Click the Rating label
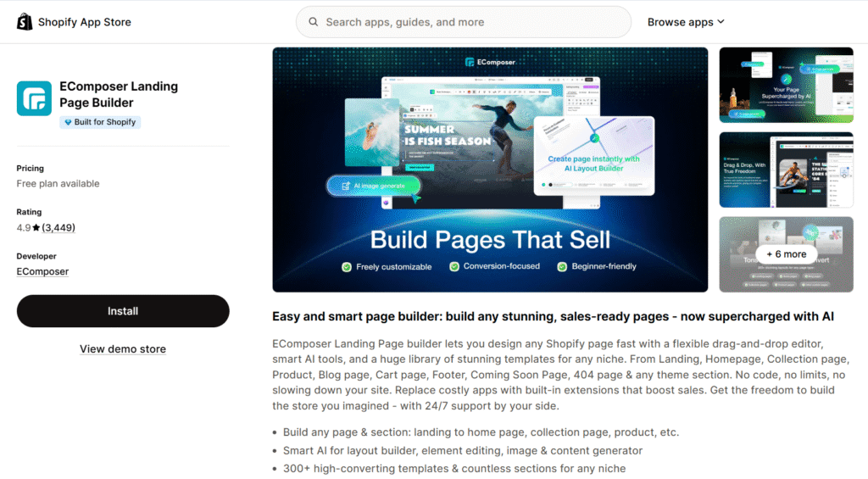Image resolution: width=868 pixels, height=479 pixels. [29, 212]
